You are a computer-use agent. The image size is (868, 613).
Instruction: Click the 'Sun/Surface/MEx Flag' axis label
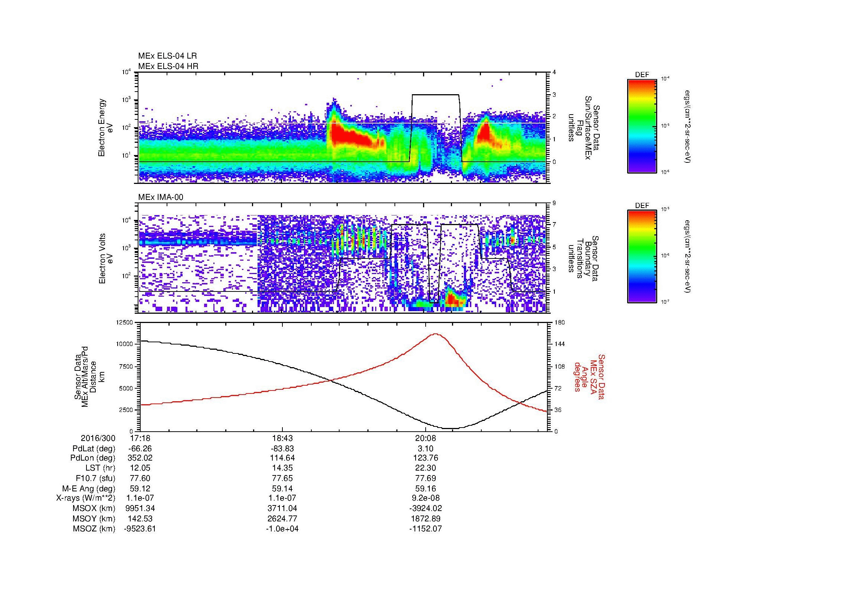tap(584, 128)
